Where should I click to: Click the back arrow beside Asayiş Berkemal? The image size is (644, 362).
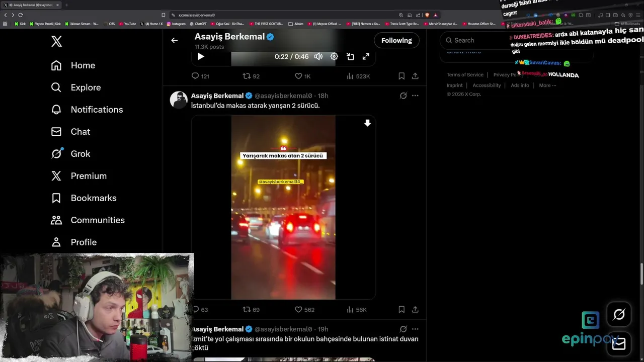pyautogui.click(x=175, y=40)
